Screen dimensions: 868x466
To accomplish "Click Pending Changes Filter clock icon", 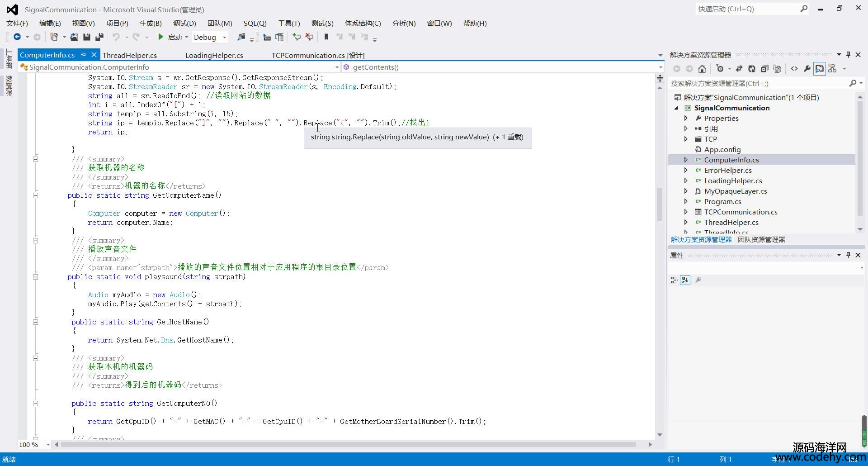I will tap(720, 69).
